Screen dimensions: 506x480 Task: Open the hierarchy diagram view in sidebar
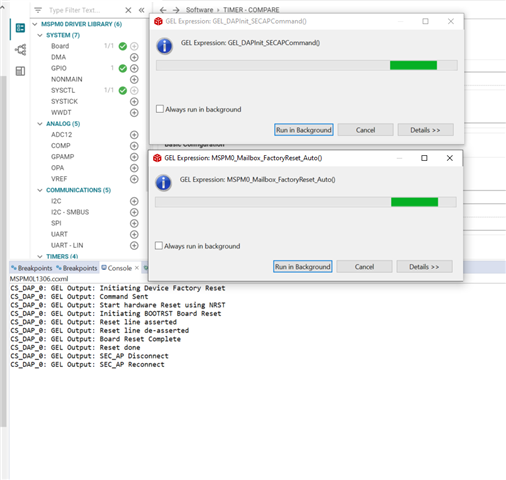[x=20, y=49]
